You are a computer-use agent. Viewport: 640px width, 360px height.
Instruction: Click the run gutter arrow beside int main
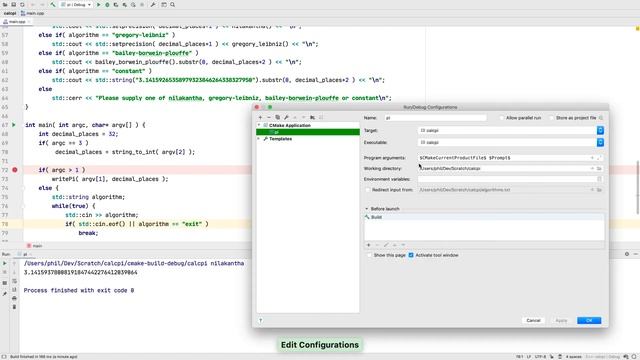pyautogui.click(x=14, y=125)
